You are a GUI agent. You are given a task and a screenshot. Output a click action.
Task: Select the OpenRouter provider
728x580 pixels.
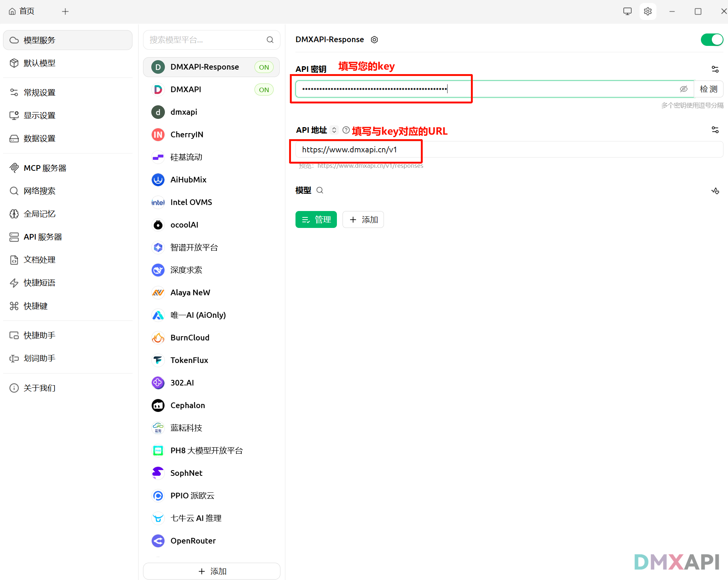pyautogui.click(x=193, y=541)
